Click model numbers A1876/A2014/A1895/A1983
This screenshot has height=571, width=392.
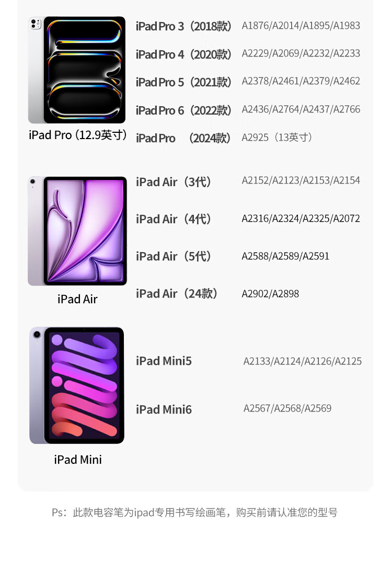[x=301, y=26]
